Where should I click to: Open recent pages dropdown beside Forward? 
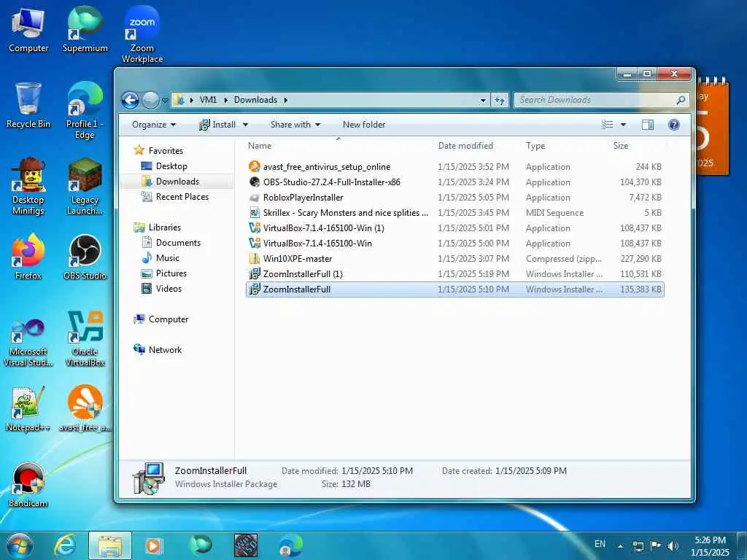pyautogui.click(x=165, y=101)
